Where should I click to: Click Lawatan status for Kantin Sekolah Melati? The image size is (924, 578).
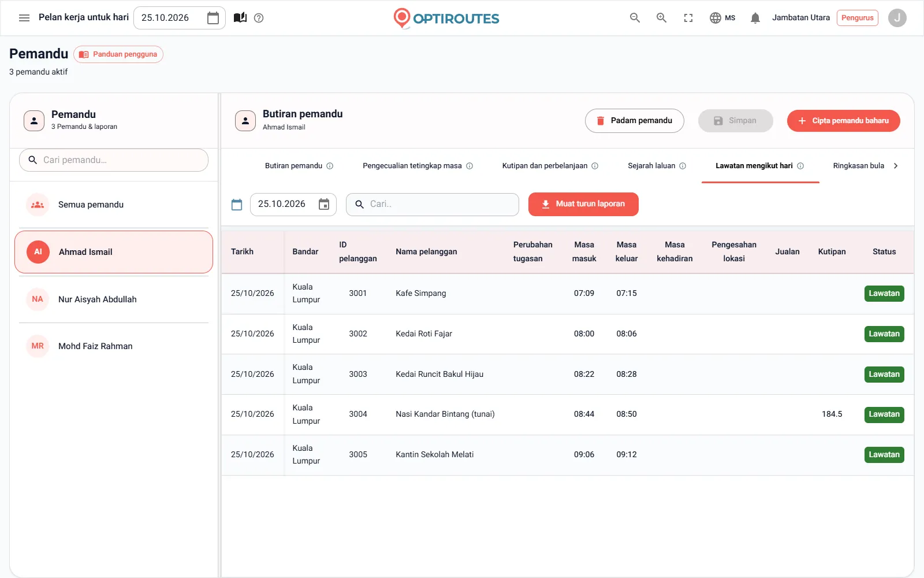click(x=884, y=455)
